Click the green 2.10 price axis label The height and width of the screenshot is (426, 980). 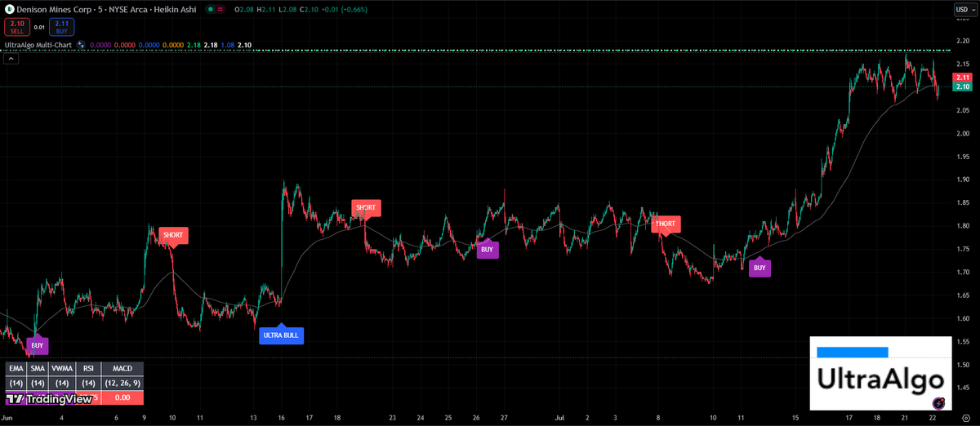pos(963,87)
